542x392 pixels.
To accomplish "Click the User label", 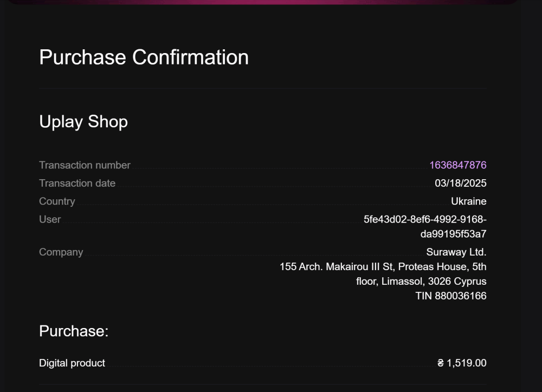I will coord(50,219).
